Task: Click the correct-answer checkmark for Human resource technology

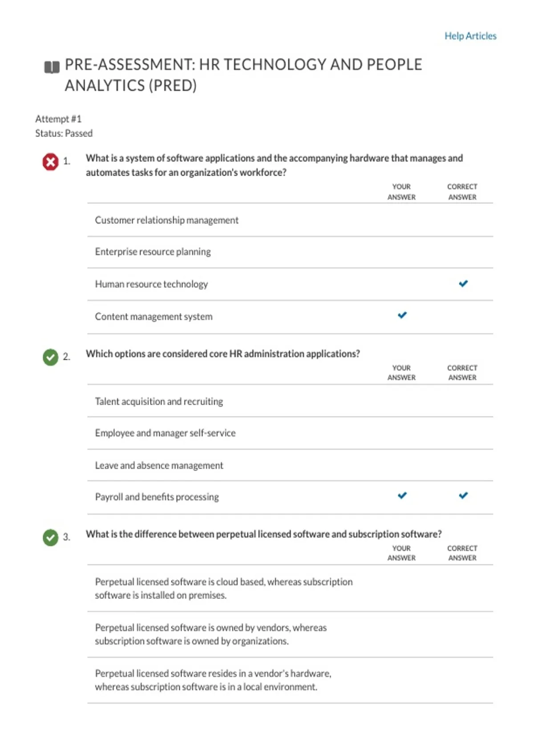Action: pyautogui.click(x=463, y=283)
